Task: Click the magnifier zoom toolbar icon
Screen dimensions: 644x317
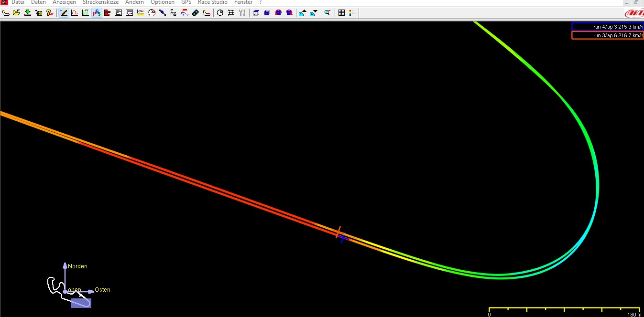Action: 327,13
